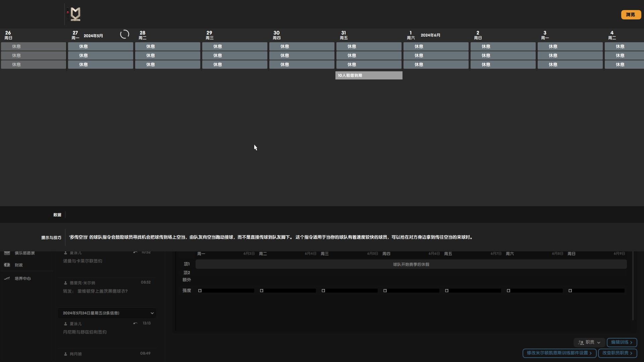Click the third 休息 session on May 31
644x362 pixels.
[x=369, y=65]
